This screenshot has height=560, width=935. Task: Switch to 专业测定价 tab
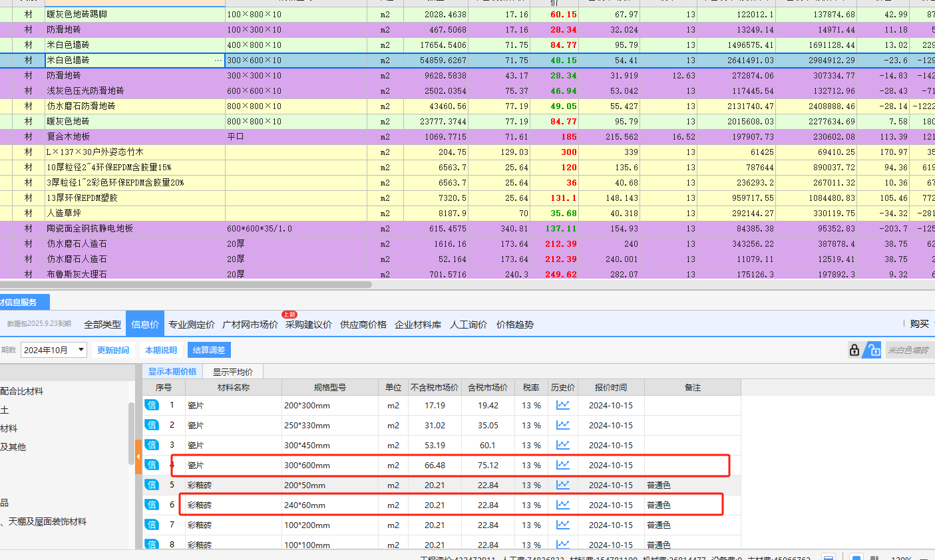(192, 325)
